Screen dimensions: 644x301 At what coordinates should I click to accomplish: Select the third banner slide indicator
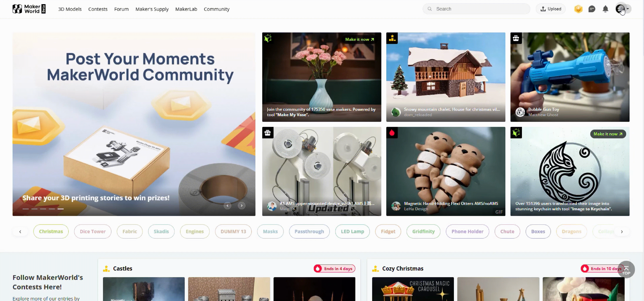tap(43, 209)
